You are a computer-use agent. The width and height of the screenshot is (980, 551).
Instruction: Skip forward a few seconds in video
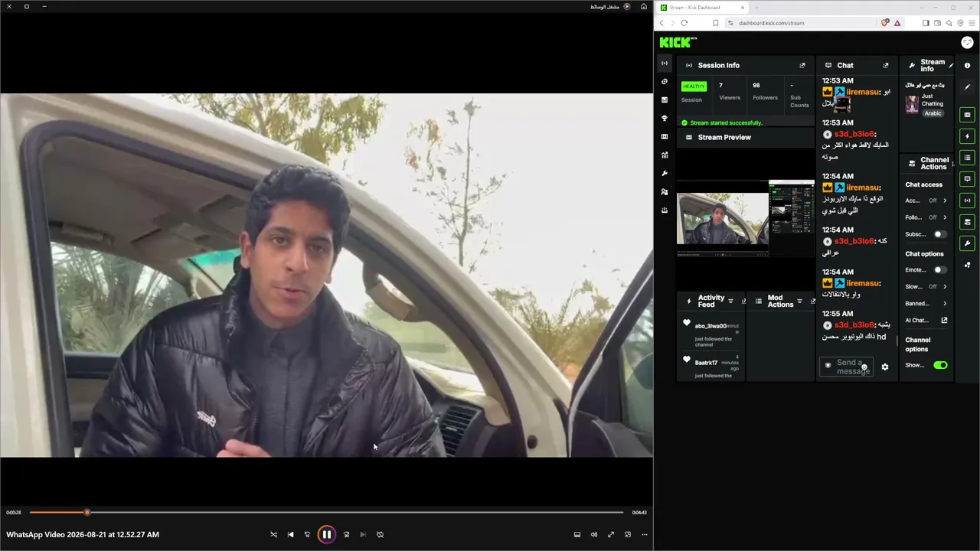pos(346,534)
